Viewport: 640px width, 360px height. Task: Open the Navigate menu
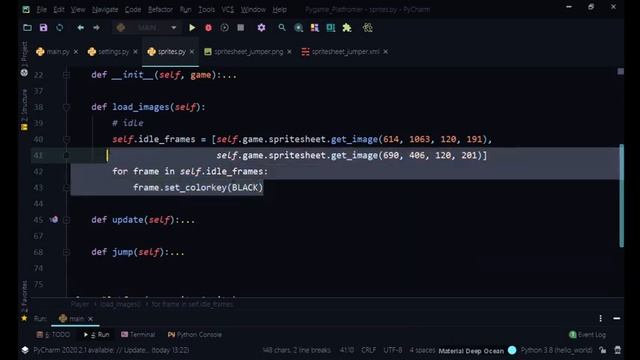click(105, 9)
